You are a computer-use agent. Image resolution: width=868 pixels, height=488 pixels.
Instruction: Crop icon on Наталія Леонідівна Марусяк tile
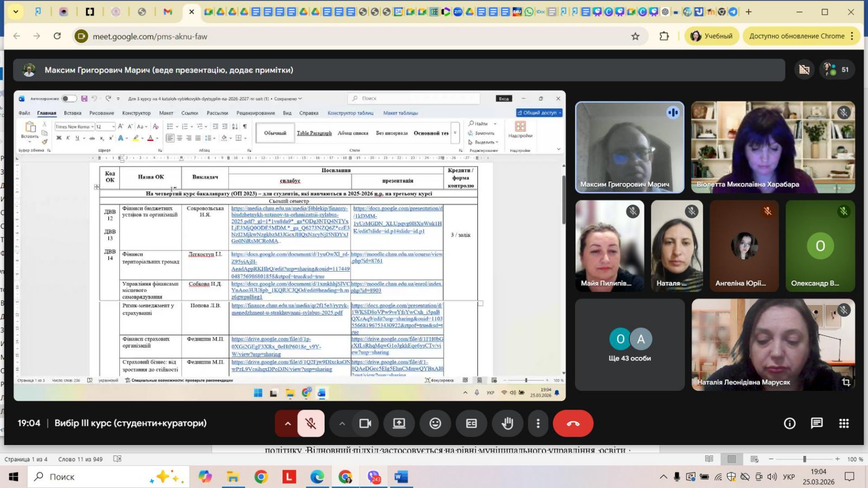846,382
